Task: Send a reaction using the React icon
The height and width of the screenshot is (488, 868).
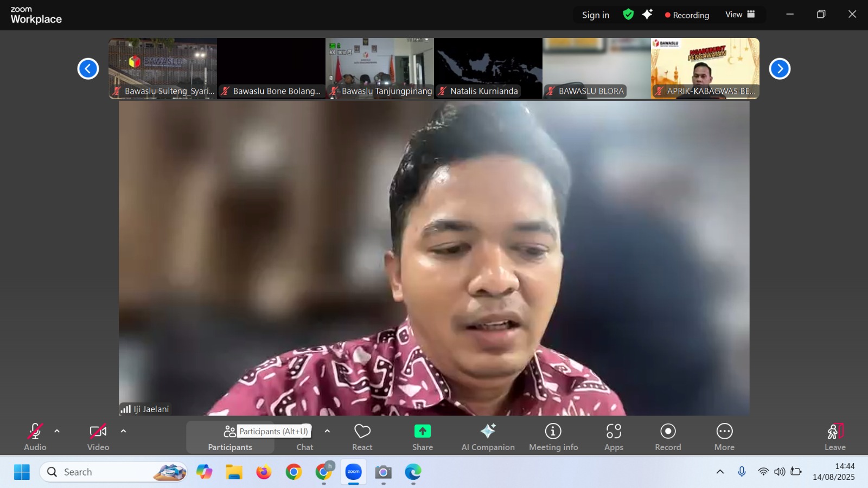Action: (x=362, y=436)
